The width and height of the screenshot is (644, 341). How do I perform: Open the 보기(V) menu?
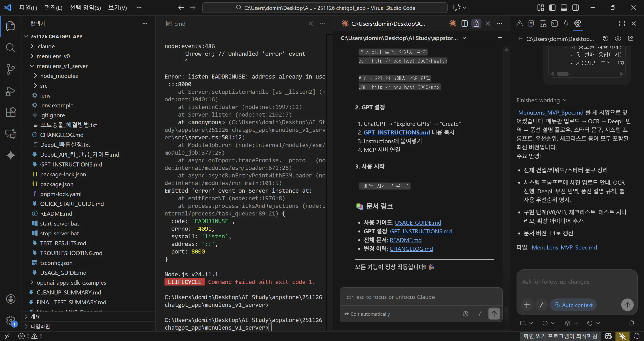117,8
